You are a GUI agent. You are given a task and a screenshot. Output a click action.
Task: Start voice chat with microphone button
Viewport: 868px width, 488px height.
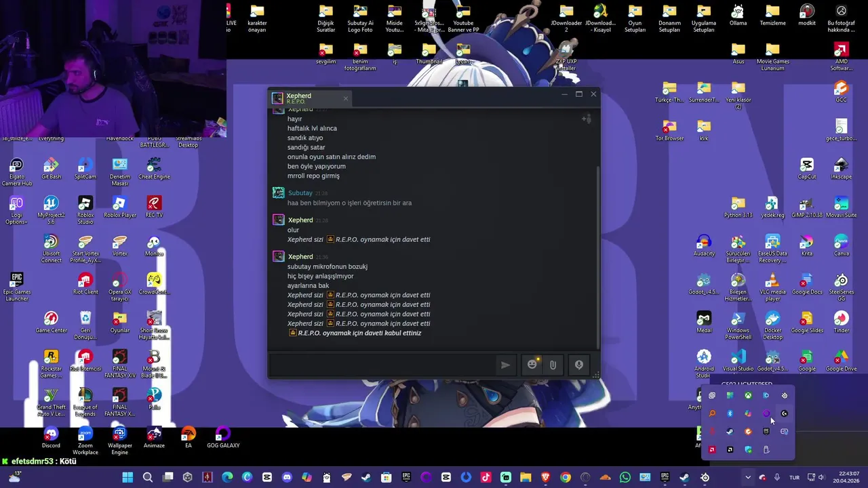point(578,365)
